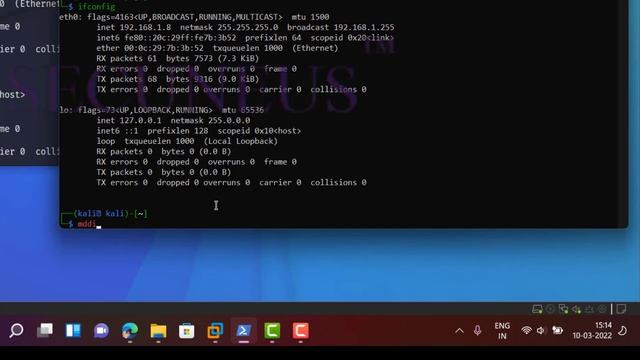Screen dimensions: 640x360
Task: Click the 'mddi' command input line
Action: pos(87,224)
